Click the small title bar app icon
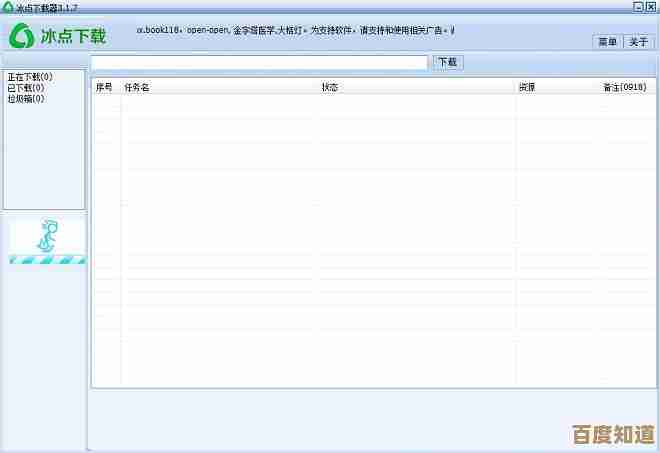Viewport: 660px width, 453px height. 7,6
